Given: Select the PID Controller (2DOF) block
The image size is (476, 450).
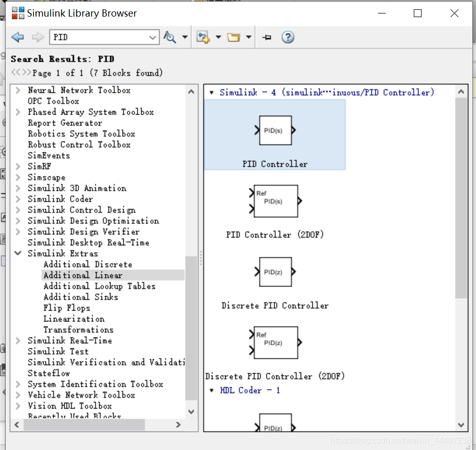Looking at the screenshot, I should click(x=275, y=211).
